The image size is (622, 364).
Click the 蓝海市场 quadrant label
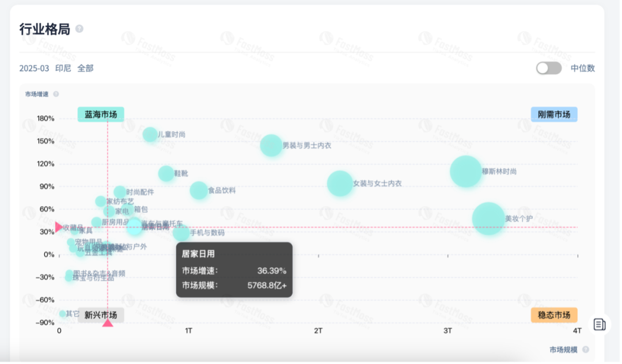click(x=100, y=115)
